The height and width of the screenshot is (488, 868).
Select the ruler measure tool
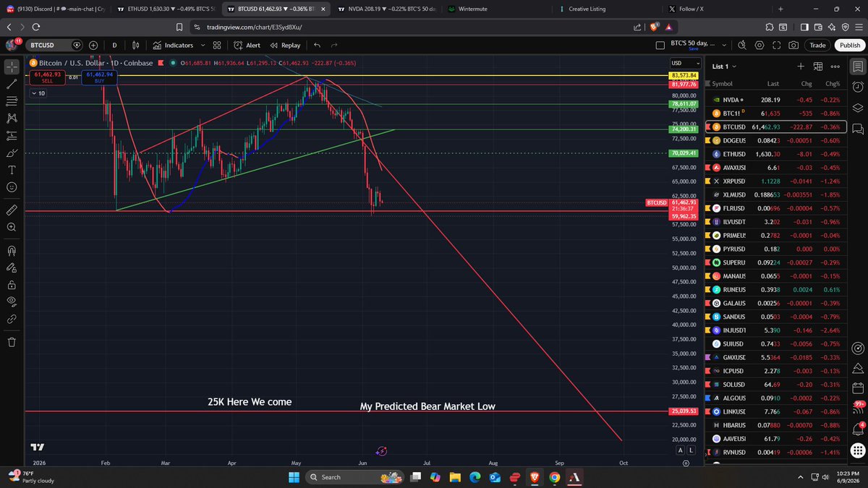(x=12, y=209)
